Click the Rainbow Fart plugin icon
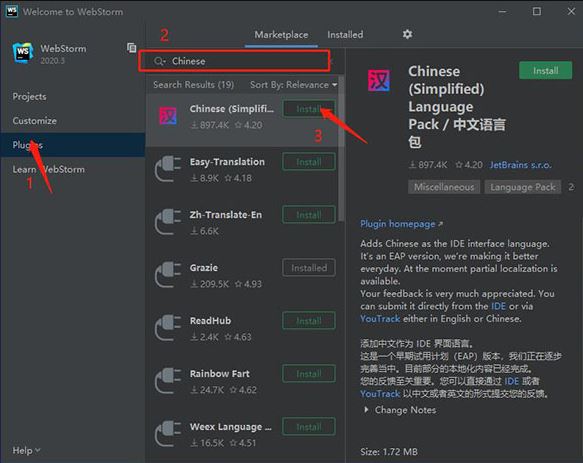The image size is (583, 463). (x=168, y=381)
